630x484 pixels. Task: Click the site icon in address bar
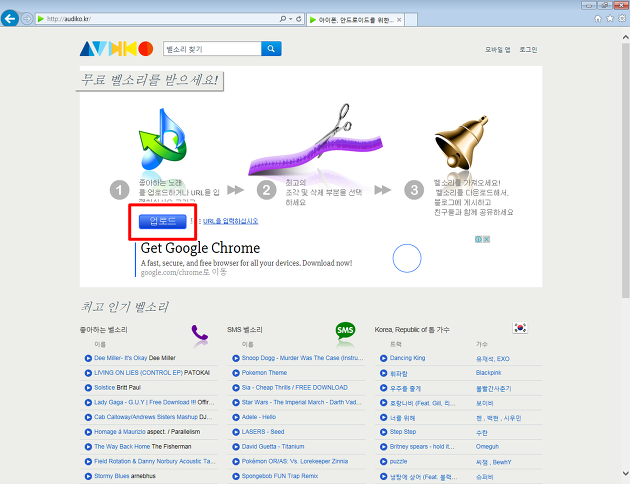(x=40, y=18)
